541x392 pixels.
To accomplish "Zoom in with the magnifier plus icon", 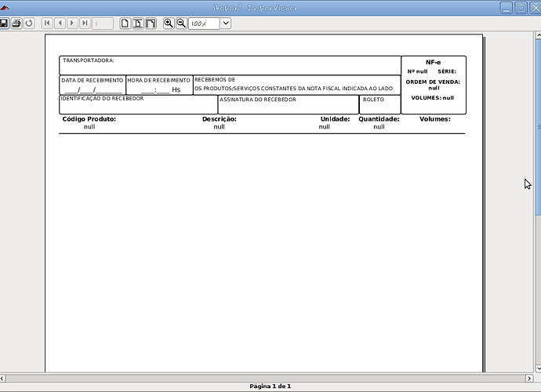I will pyautogui.click(x=169, y=24).
